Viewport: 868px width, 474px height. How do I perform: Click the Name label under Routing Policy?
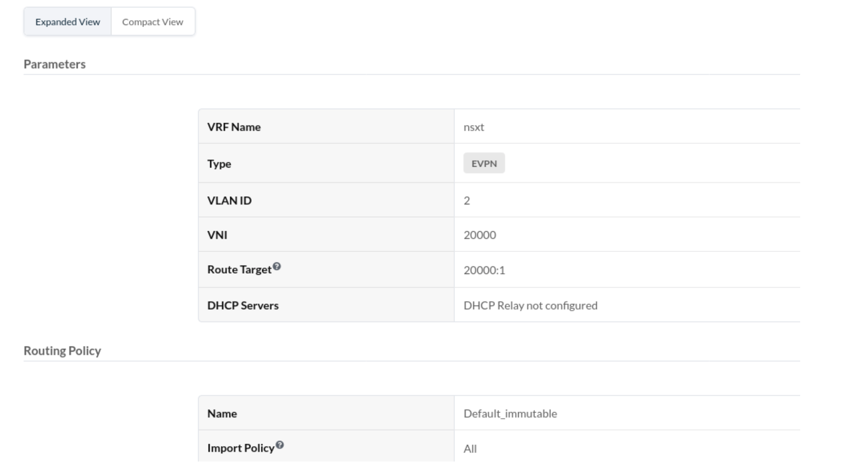pos(222,414)
